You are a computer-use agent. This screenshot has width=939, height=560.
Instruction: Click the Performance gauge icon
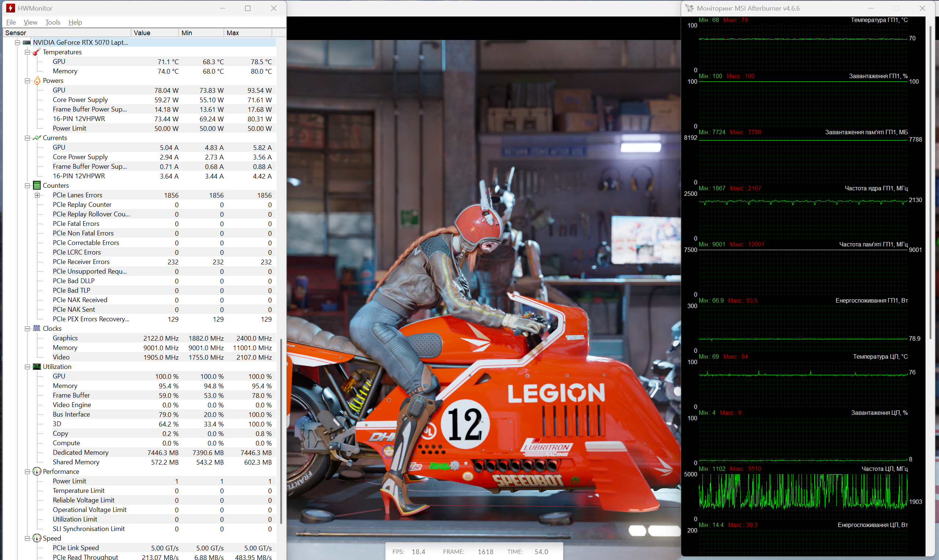tap(37, 471)
